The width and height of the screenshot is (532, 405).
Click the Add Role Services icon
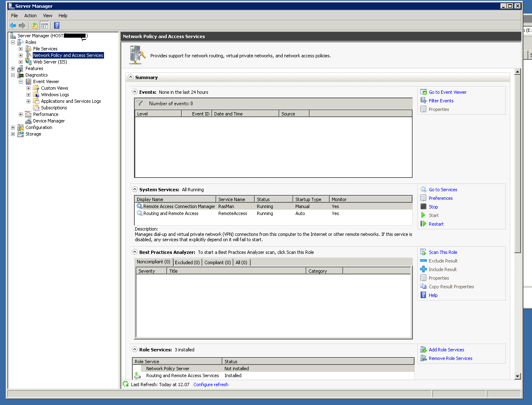423,350
